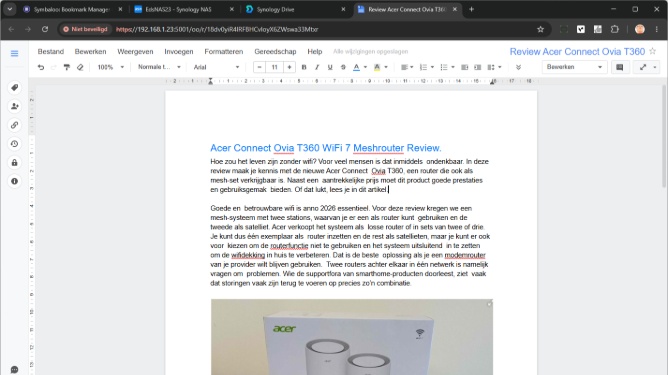
Task: Open the Invoegen menu
Action: (x=179, y=52)
